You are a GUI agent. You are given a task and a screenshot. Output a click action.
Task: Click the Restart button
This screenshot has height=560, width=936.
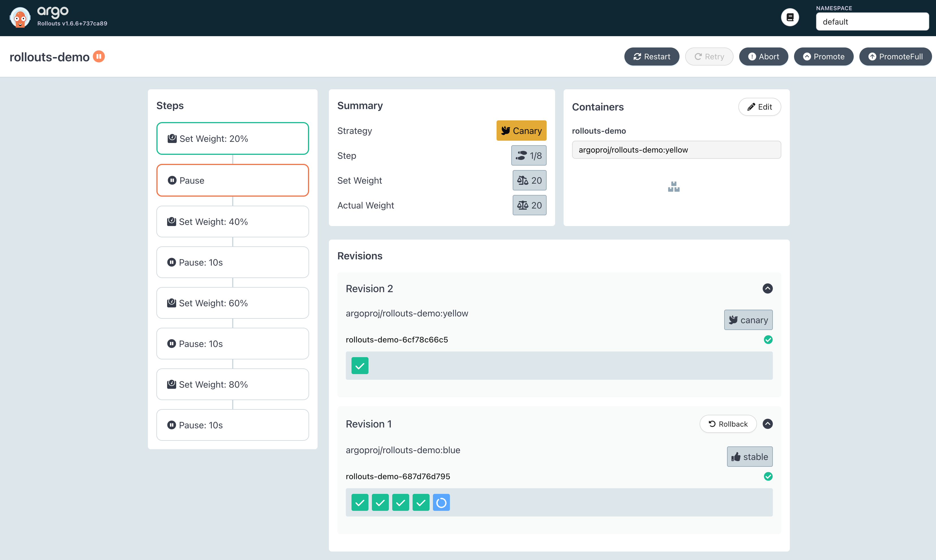pos(652,57)
